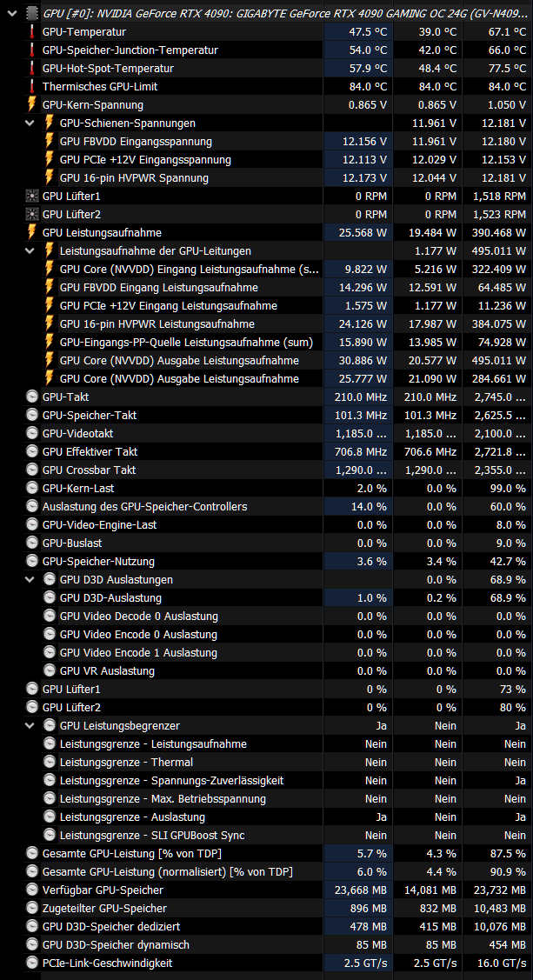The height and width of the screenshot is (980, 533).
Task: Click gauge icon for GPU D3D-Auslastung
Action: click(50, 597)
